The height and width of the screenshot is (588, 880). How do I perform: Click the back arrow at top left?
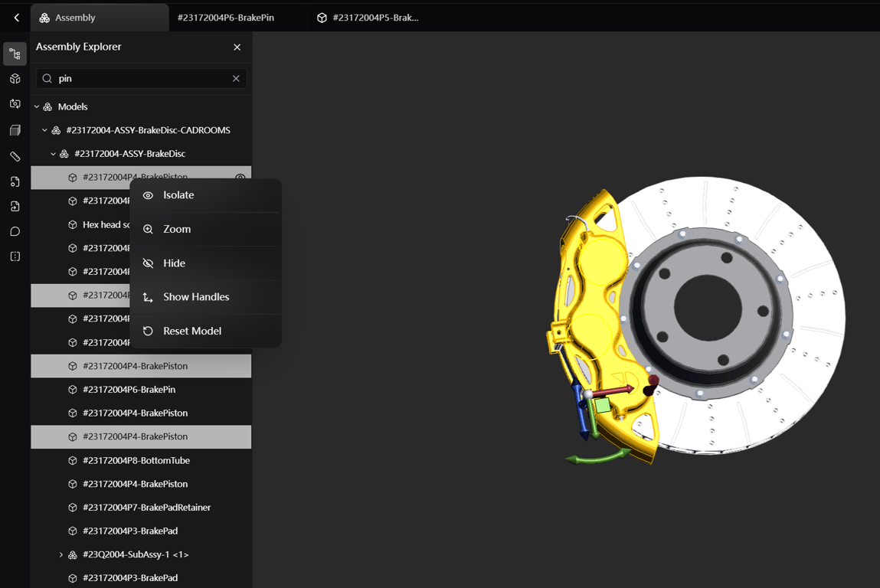point(16,18)
